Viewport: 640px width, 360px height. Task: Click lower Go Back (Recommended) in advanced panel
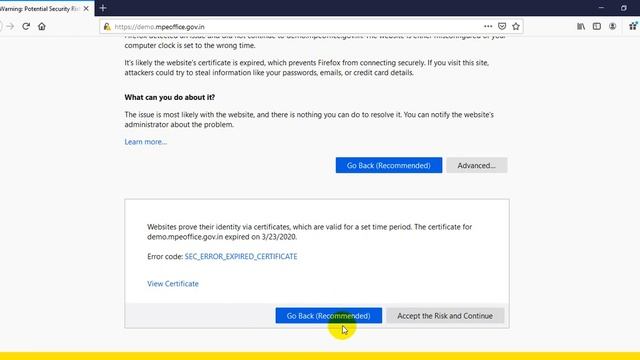(329, 316)
